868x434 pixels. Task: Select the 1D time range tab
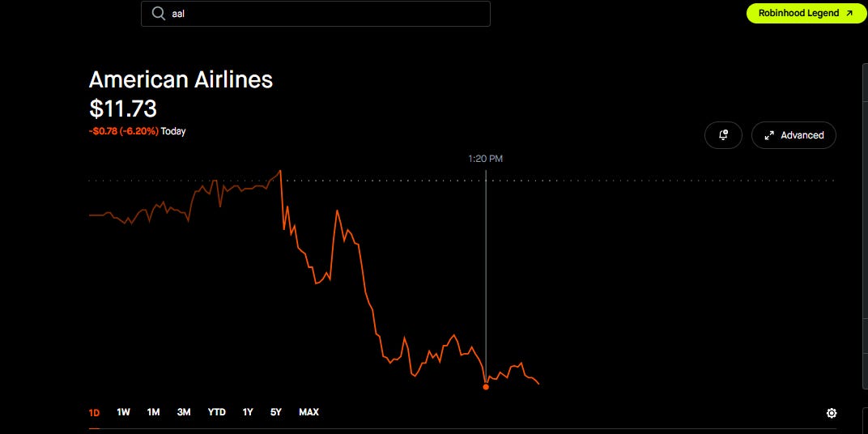click(x=94, y=412)
